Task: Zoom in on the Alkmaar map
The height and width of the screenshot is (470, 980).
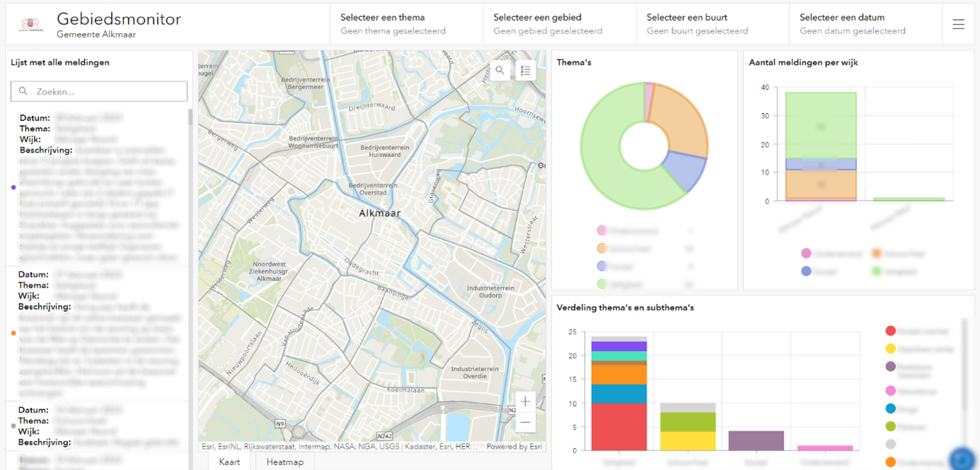Action: click(525, 401)
